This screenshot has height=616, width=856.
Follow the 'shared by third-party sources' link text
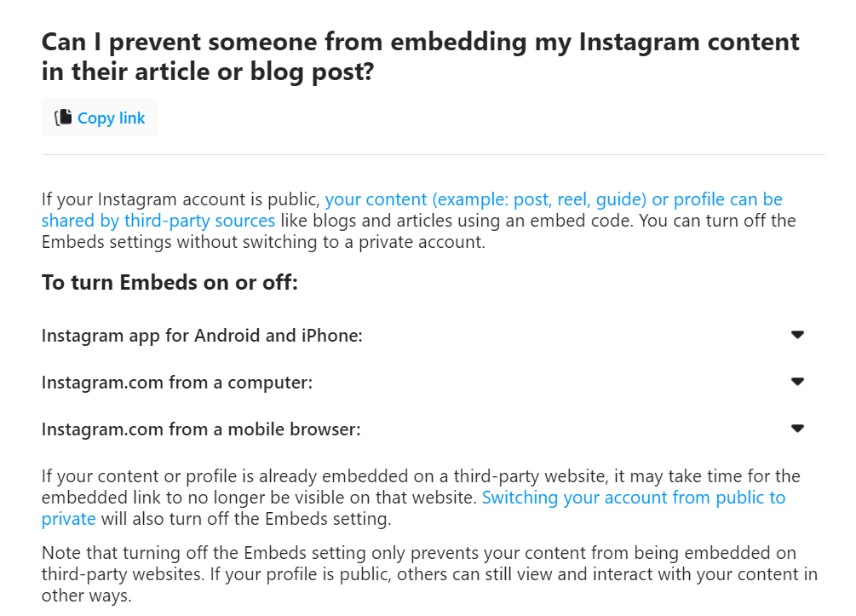158,221
